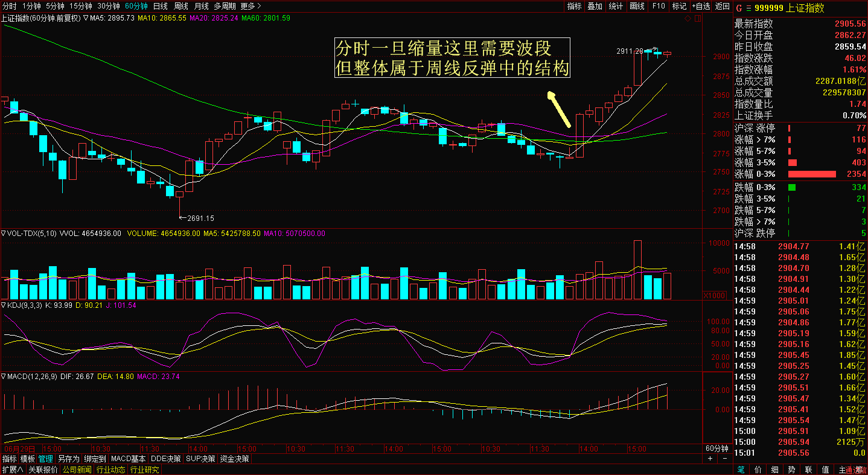The width and height of the screenshot is (868, 475).
Task: Click 另存为 save-as button
Action: [x=68, y=459]
